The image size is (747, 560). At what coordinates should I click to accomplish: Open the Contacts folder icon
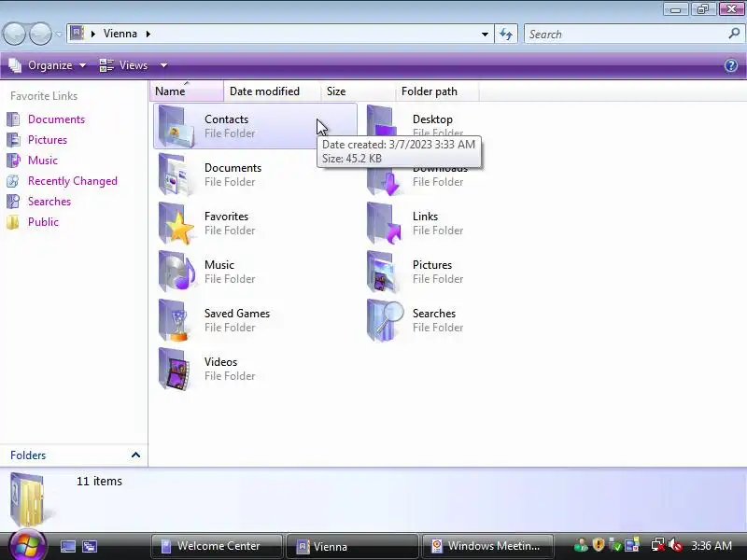point(176,126)
